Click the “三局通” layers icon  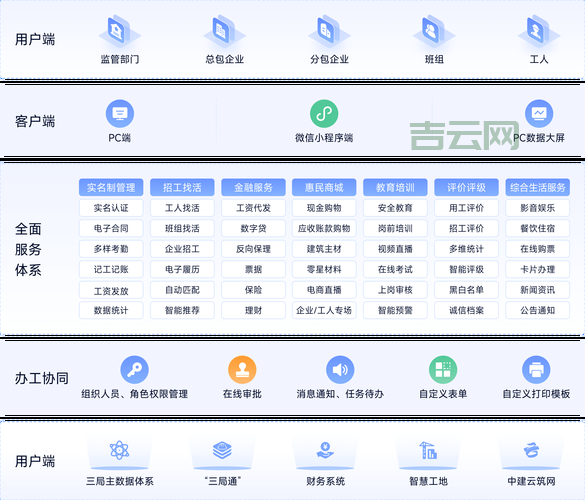coord(222,450)
